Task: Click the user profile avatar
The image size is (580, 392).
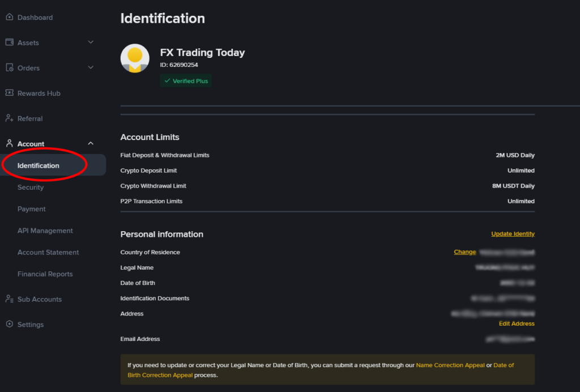Action: pyautogui.click(x=135, y=58)
